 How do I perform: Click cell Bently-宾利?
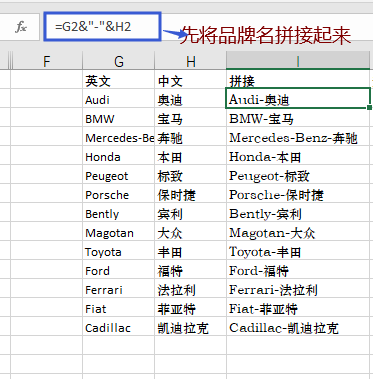298,213
